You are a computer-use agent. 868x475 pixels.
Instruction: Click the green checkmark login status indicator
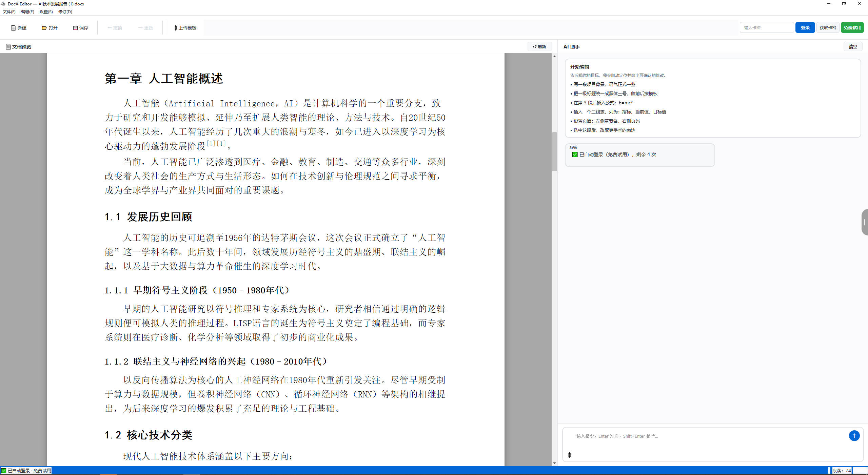coord(4,471)
